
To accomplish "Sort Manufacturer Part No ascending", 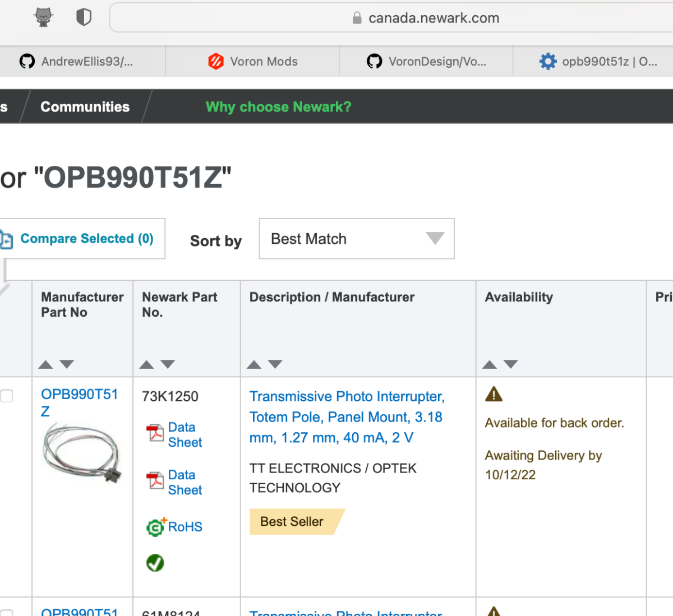I will coord(46,364).
